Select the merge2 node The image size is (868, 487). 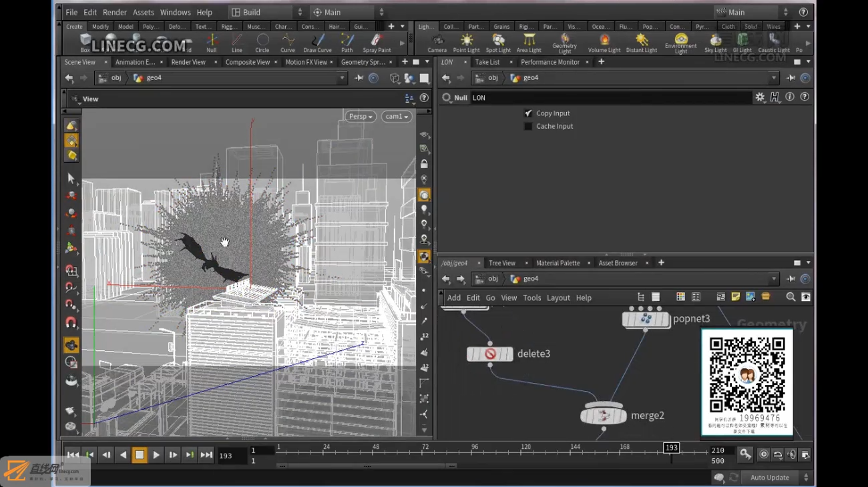click(x=604, y=416)
